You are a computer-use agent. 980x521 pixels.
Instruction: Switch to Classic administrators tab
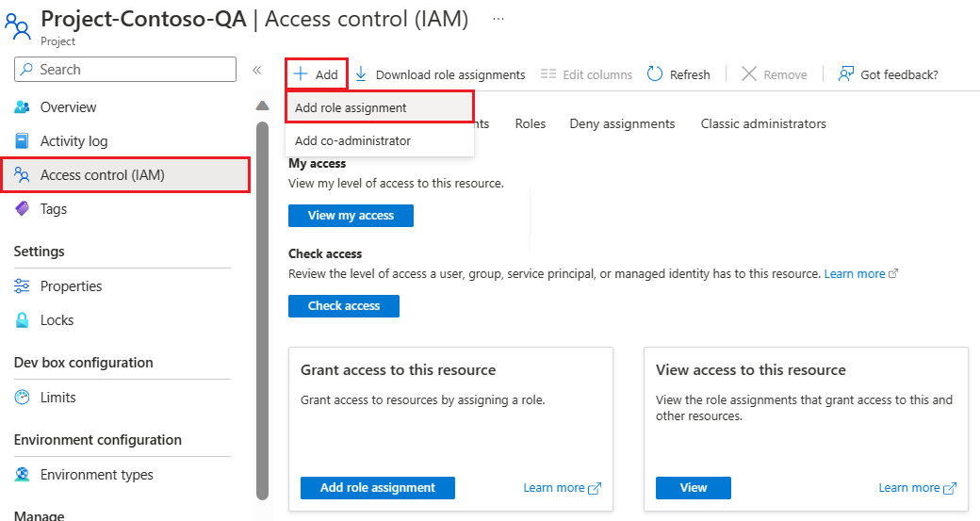pyautogui.click(x=763, y=123)
